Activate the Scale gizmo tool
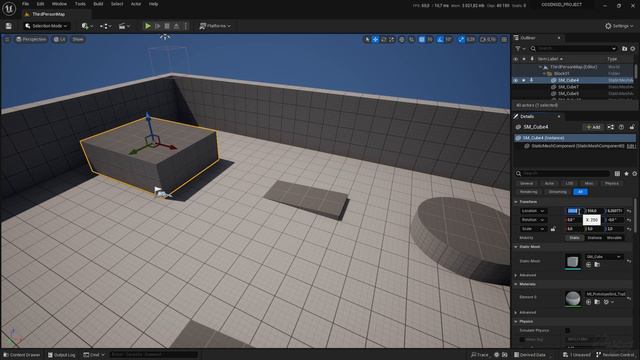The image size is (640, 360). point(392,39)
